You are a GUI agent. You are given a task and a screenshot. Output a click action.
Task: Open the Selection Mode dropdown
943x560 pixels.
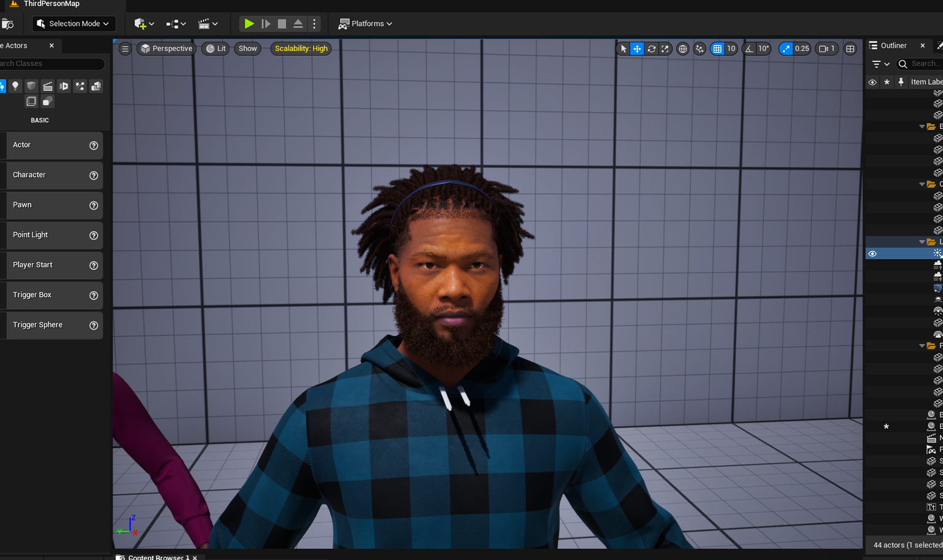pyautogui.click(x=74, y=24)
